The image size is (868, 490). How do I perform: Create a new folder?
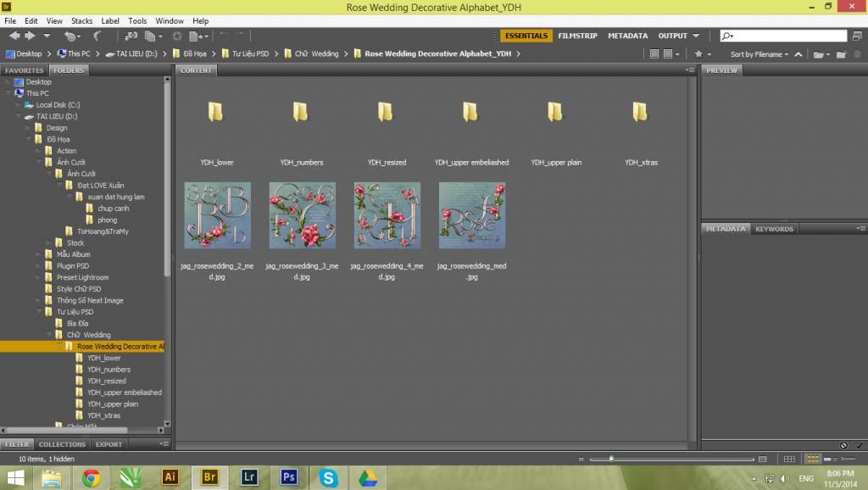coord(842,54)
